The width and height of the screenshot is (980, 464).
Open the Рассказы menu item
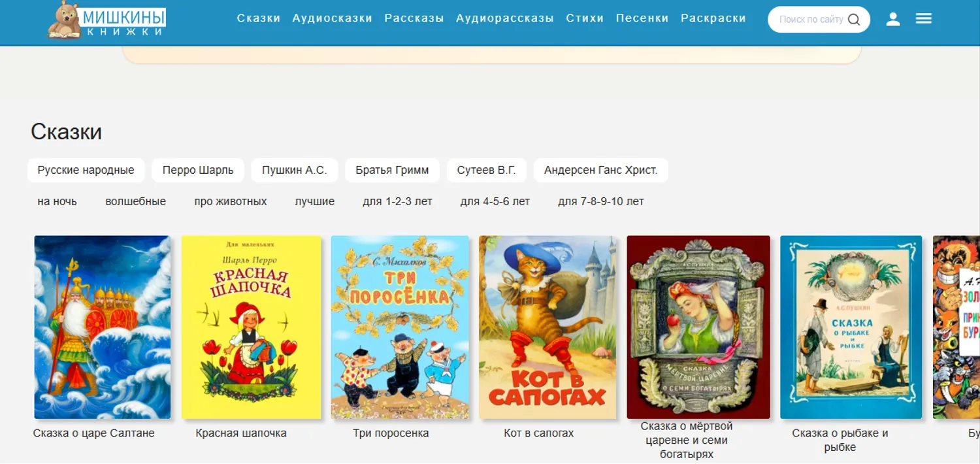(414, 18)
